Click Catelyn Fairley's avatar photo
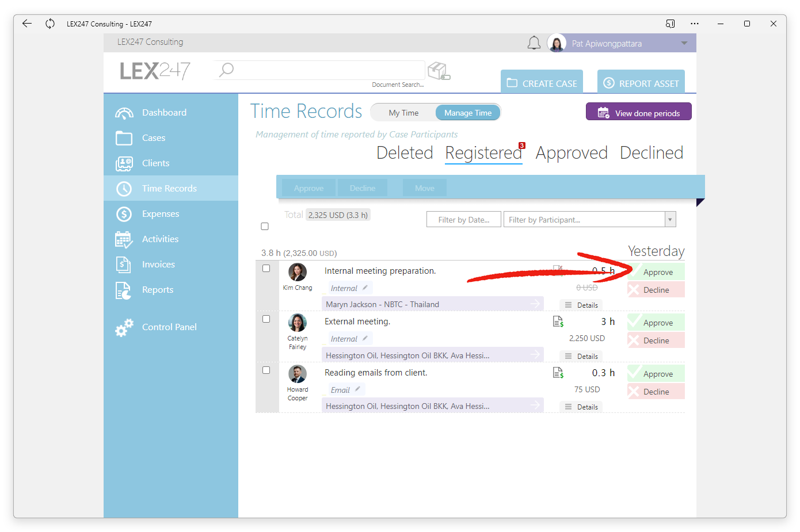The height and width of the screenshot is (532, 800). [298, 323]
